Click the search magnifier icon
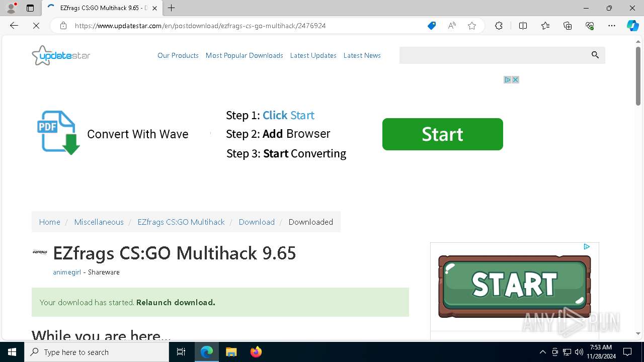Viewport: 644px width, 362px height. 595,55
